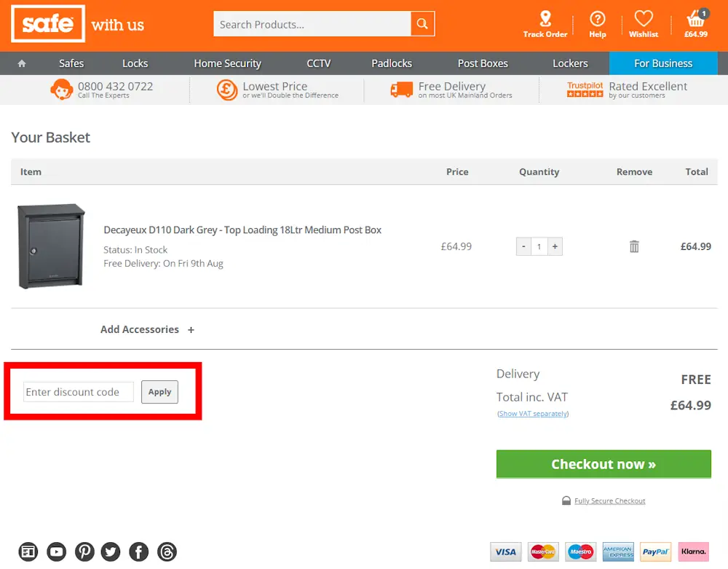Viewport: 728px width, 569px height.
Task: Click the Call The Experts headset icon
Action: click(x=62, y=89)
